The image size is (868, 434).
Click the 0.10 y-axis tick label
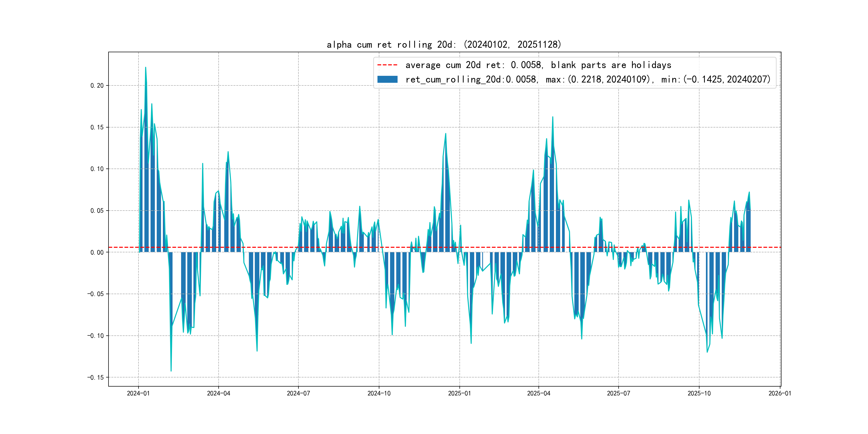pyautogui.click(x=97, y=169)
